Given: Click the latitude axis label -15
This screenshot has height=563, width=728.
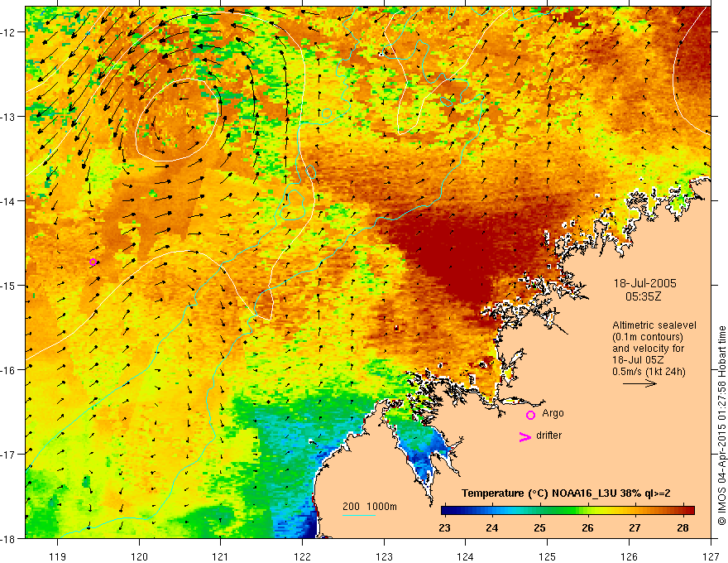Looking at the screenshot, I should click(9, 285).
